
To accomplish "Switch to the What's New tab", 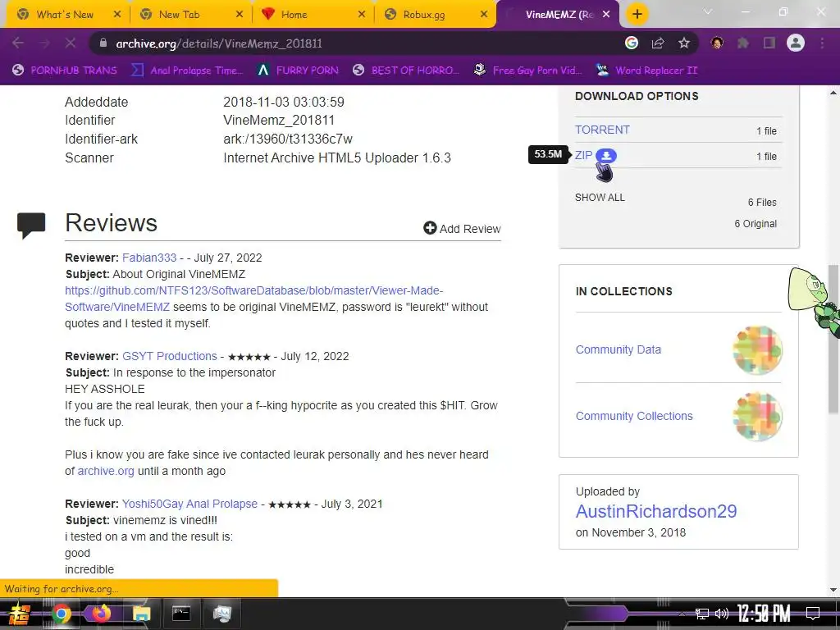I will coord(65,15).
